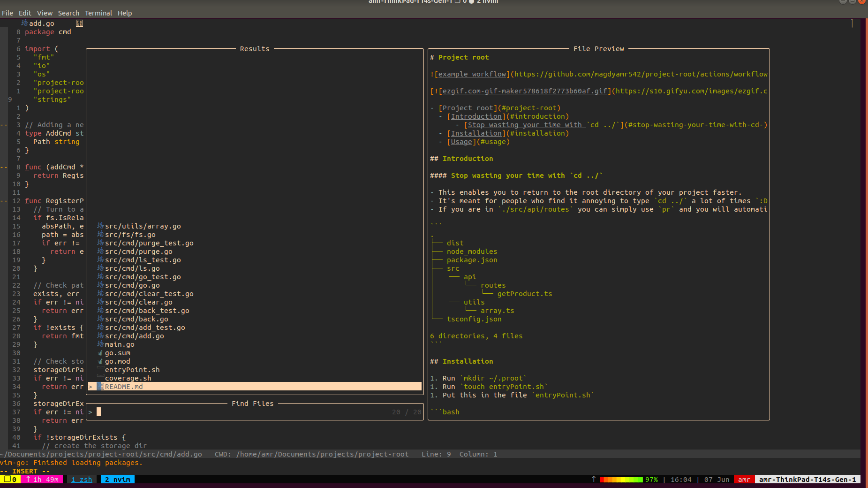
Task: Open the Search menu
Action: click(x=68, y=13)
